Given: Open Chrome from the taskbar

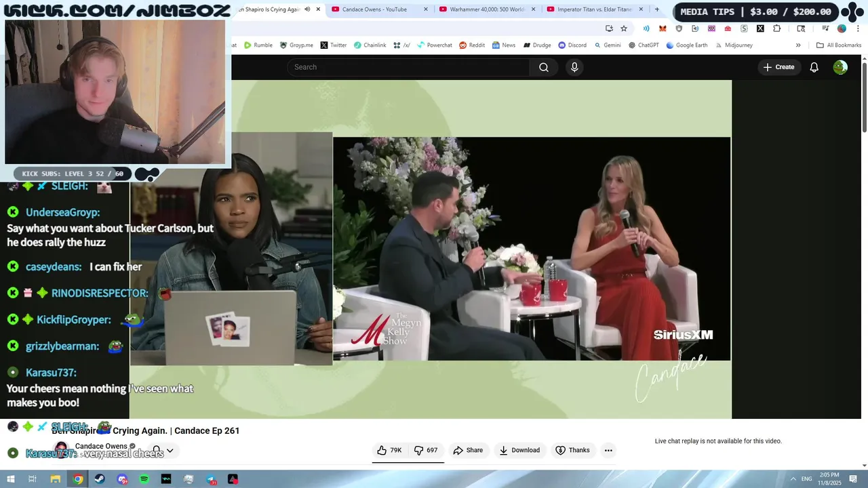Looking at the screenshot, I should 78,479.
